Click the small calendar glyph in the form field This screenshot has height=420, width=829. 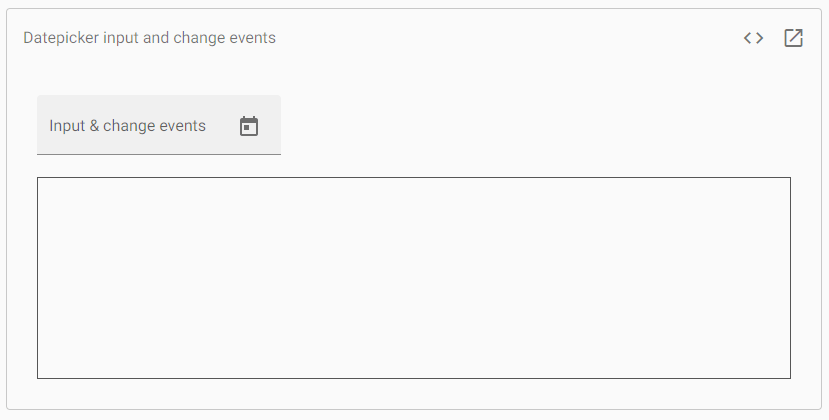tap(248, 126)
